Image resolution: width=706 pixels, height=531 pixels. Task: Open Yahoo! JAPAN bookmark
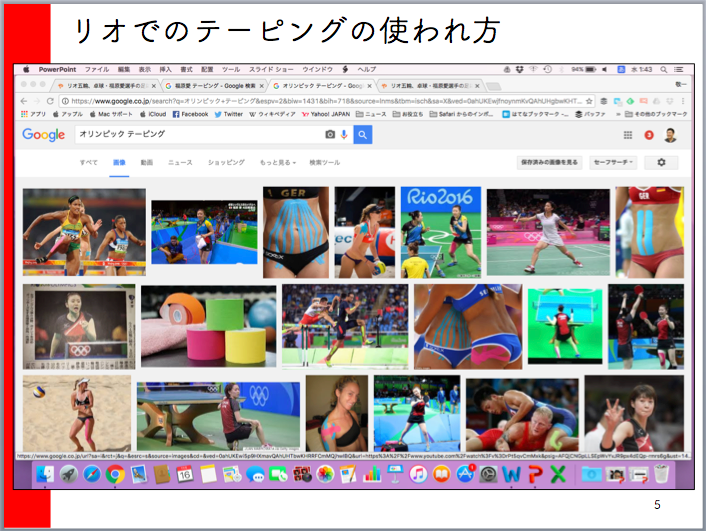click(x=326, y=114)
